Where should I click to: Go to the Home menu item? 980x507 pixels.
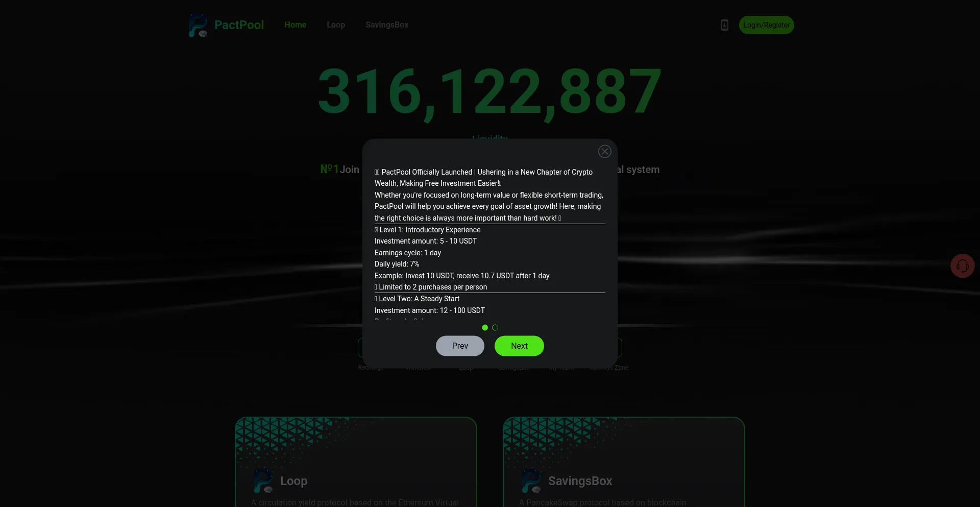296,25
